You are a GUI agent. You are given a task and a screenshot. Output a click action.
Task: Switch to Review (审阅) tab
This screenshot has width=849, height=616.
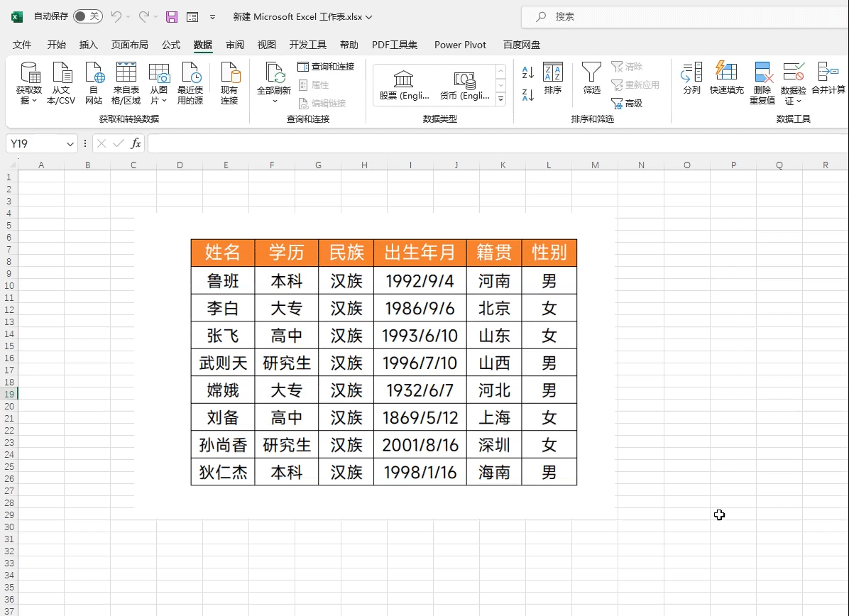tap(235, 45)
